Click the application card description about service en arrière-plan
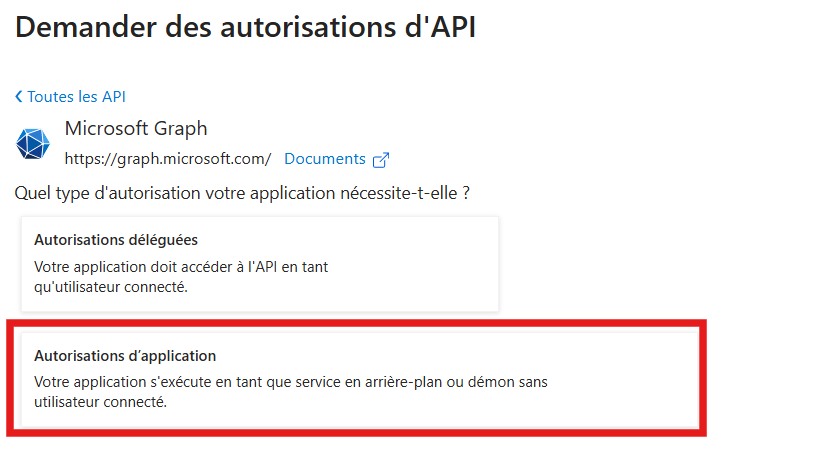Image resolution: width=816 pixels, height=472 pixels. click(x=291, y=392)
